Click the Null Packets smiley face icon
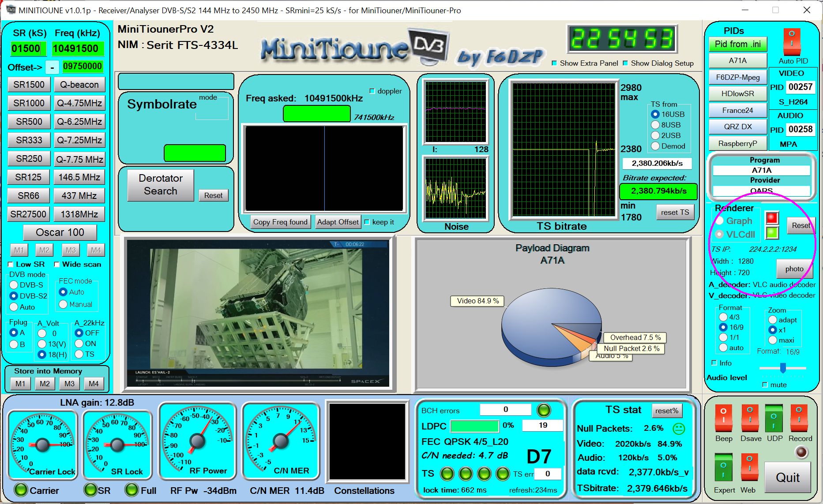This screenshot has height=504, width=823. (x=679, y=428)
